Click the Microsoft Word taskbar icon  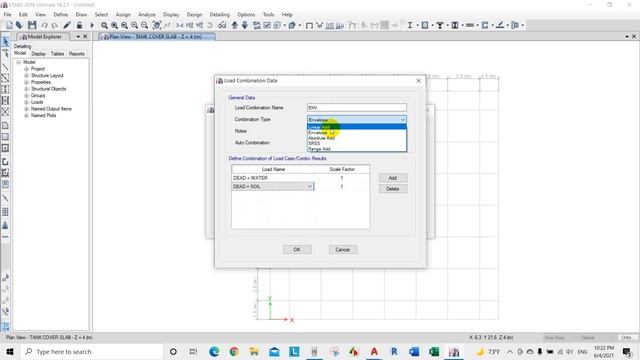414,351
